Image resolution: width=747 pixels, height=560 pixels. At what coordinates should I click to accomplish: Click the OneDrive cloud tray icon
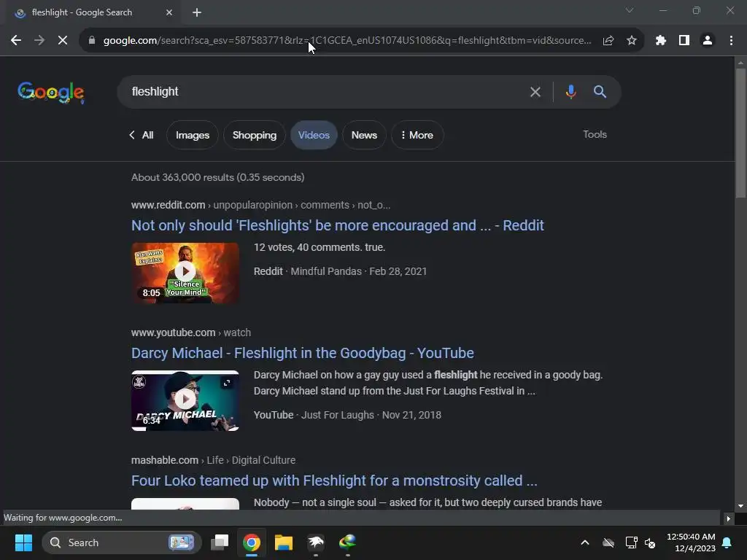click(608, 542)
